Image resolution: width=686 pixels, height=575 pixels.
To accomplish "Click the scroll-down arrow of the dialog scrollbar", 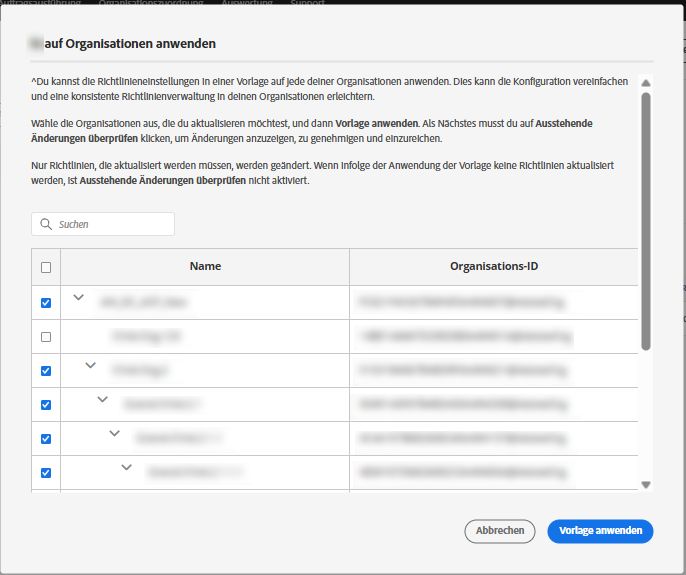I will click(x=646, y=485).
